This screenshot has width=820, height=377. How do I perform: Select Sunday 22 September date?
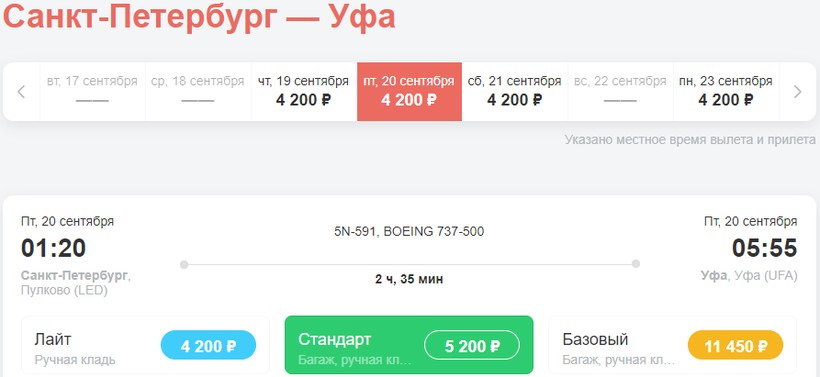click(x=621, y=92)
